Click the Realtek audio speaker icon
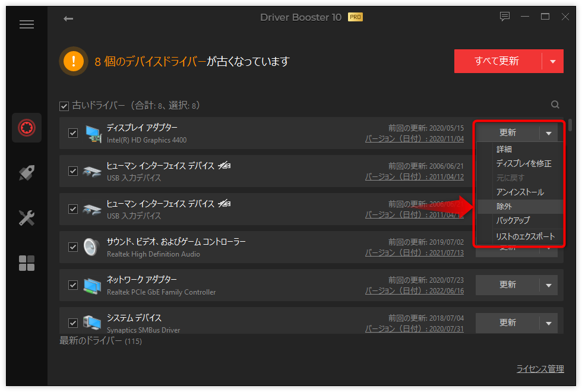The width and height of the screenshot is (582, 392). pyautogui.click(x=91, y=247)
